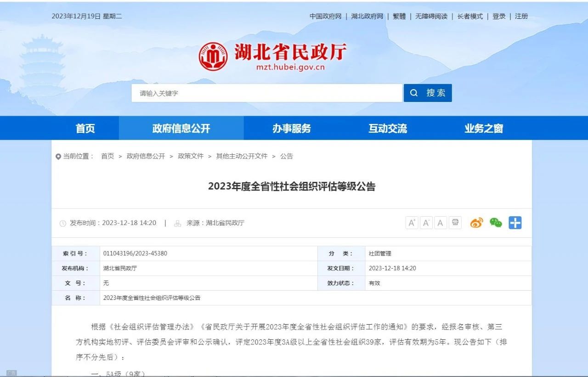Open the 政府信息公开 navigation tab
Viewport: 588px width, 377px height.
tap(181, 129)
